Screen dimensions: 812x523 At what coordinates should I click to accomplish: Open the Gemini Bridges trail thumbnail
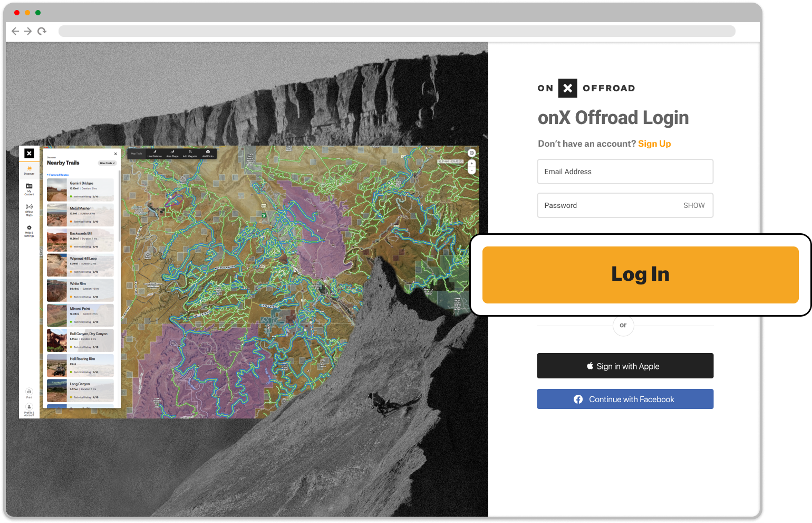coord(57,190)
